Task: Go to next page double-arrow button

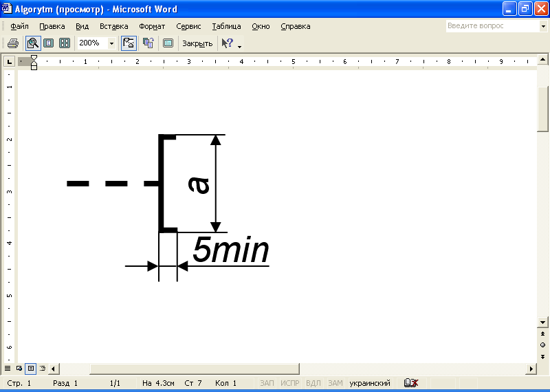Action: tap(542, 357)
